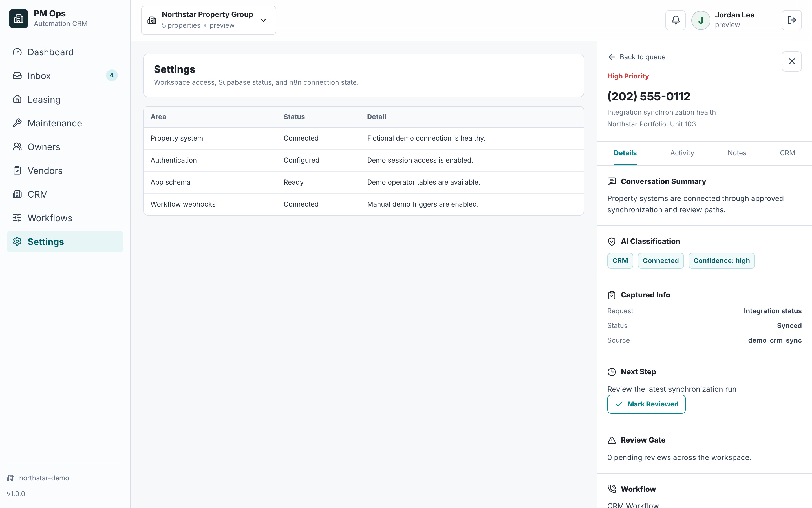Select the App schema row

(363, 182)
